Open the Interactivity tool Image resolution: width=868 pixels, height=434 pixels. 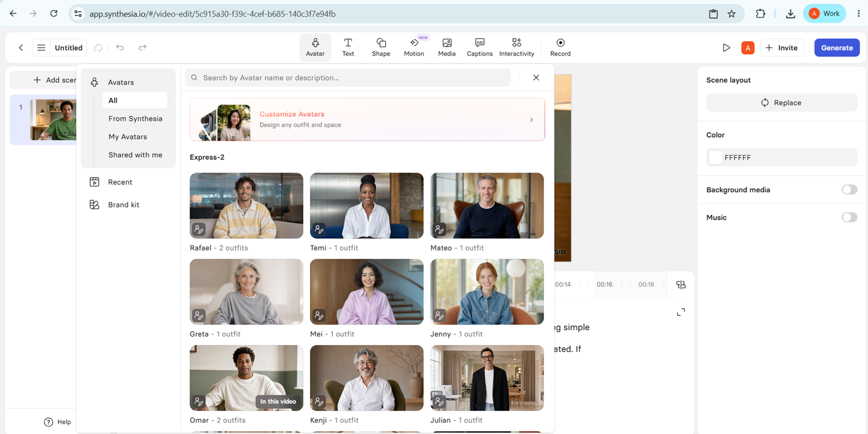click(517, 48)
